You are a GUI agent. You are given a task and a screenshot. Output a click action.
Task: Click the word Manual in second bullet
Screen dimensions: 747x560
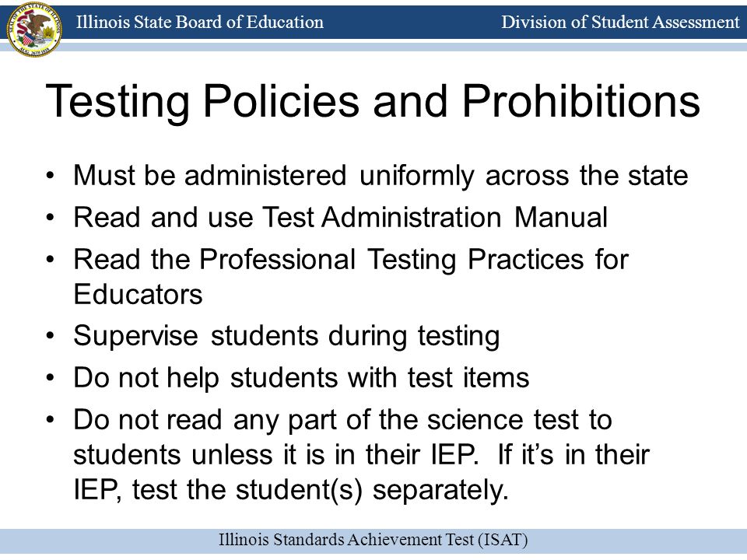click(x=561, y=217)
